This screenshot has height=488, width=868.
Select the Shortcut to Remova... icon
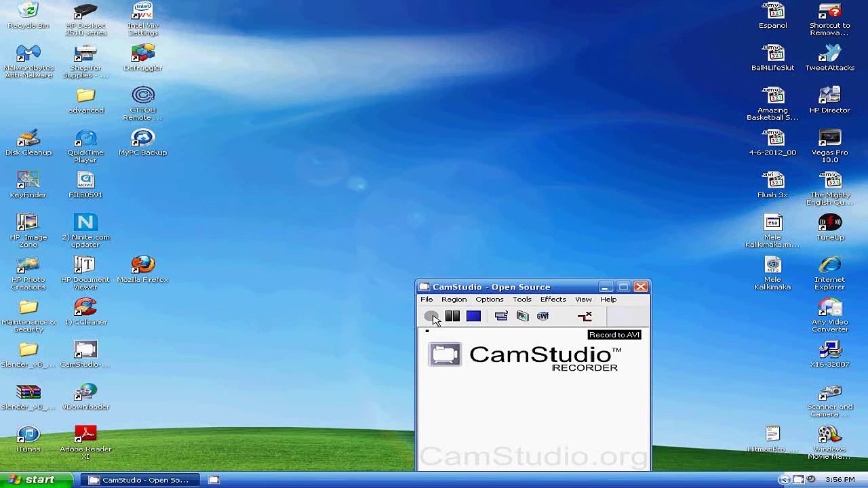click(x=830, y=19)
